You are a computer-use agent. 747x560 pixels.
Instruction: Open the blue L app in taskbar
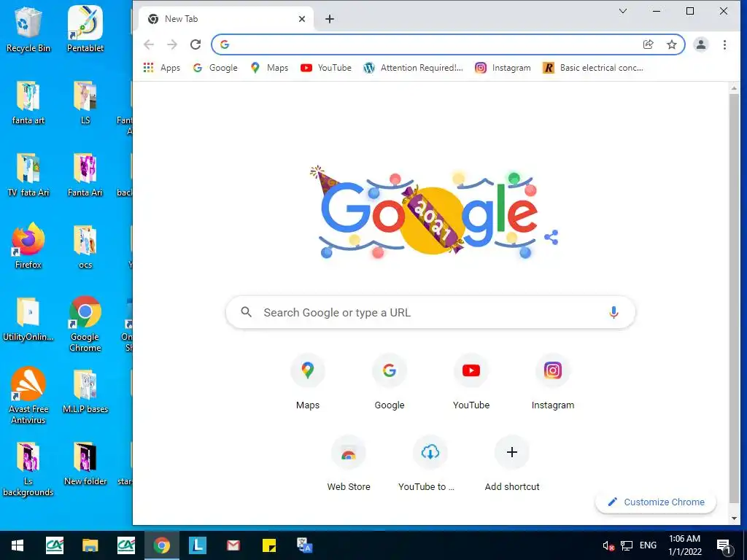197,545
